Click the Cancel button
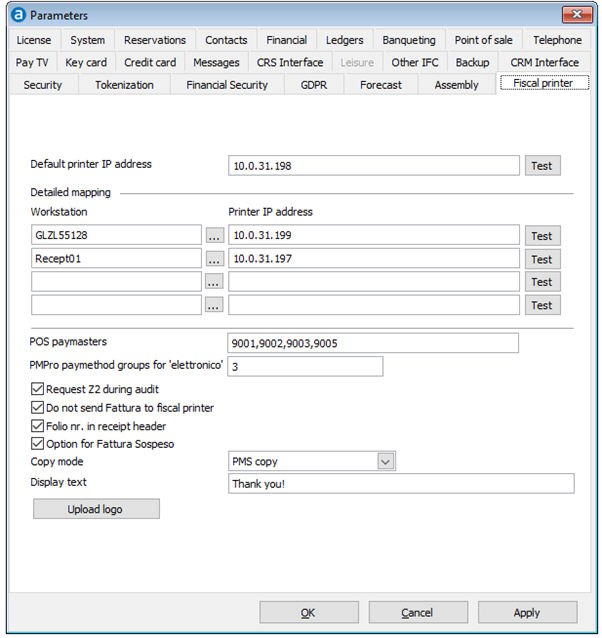 click(418, 612)
